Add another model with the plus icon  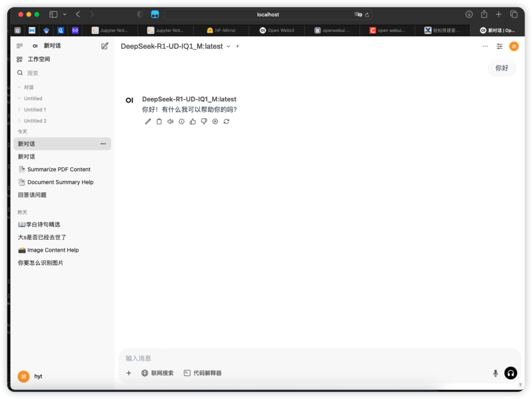237,46
